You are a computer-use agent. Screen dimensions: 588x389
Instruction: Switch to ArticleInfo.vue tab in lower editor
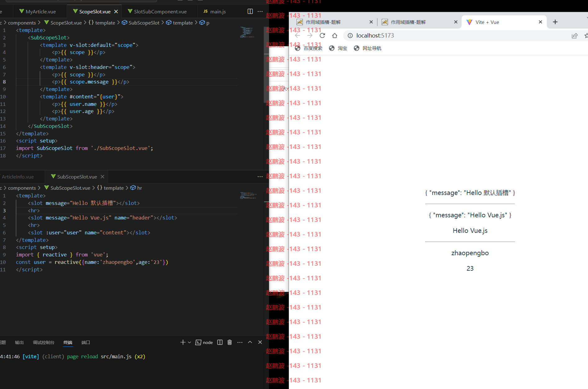(18, 177)
